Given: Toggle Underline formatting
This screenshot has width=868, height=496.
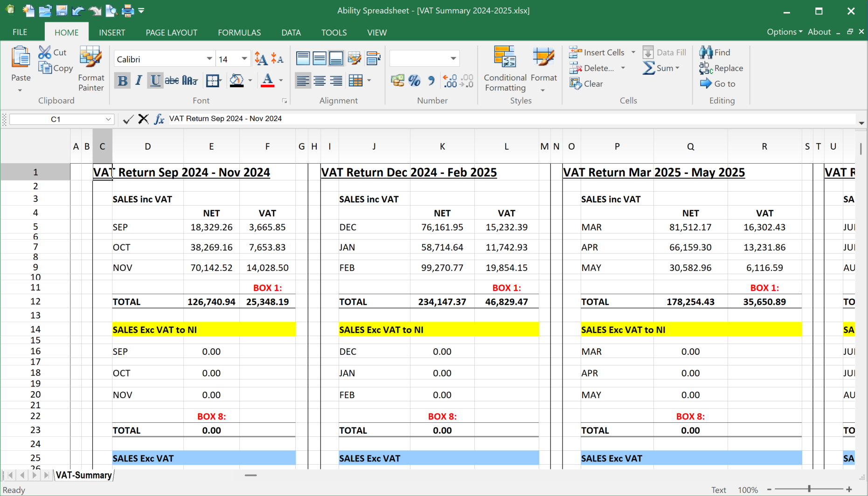Looking at the screenshot, I should (x=155, y=81).
